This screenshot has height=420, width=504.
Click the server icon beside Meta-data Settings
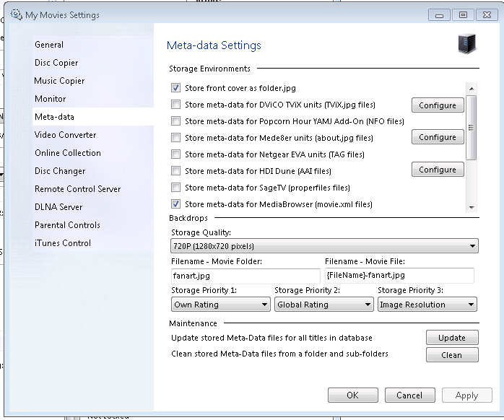[x=467, y=44]
